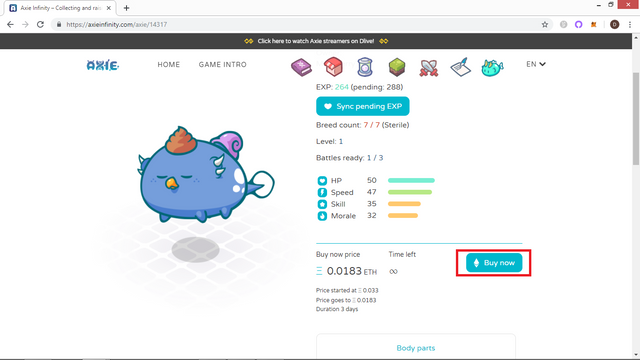
Task: Click the Speed lightning stat icon
Action: click(322, 192)
